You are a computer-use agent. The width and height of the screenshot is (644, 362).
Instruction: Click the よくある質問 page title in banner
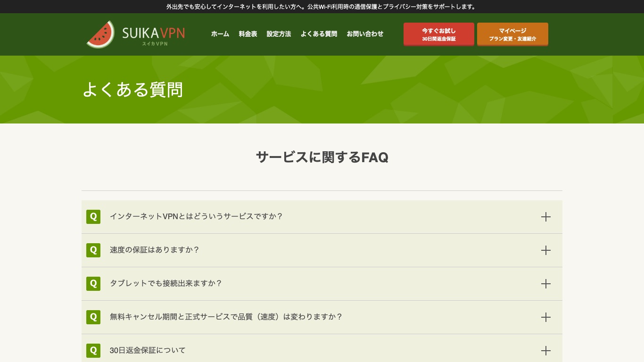tap(132, 90)
